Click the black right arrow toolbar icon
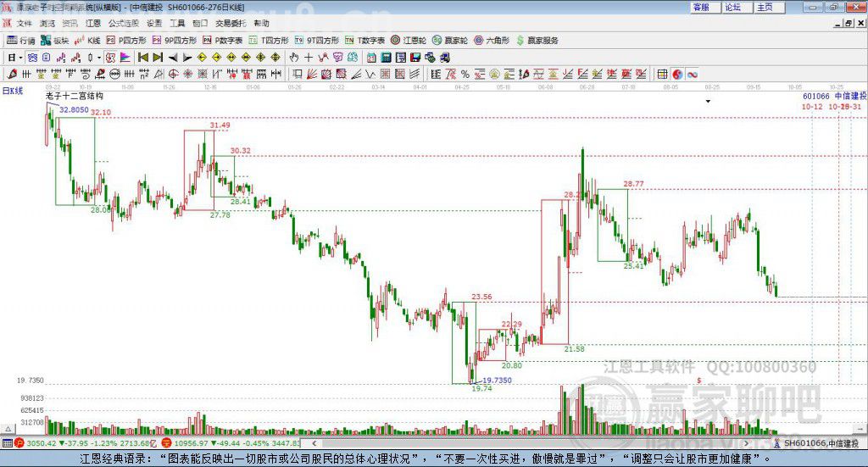The image size is (868, 467). coord(187,58)
